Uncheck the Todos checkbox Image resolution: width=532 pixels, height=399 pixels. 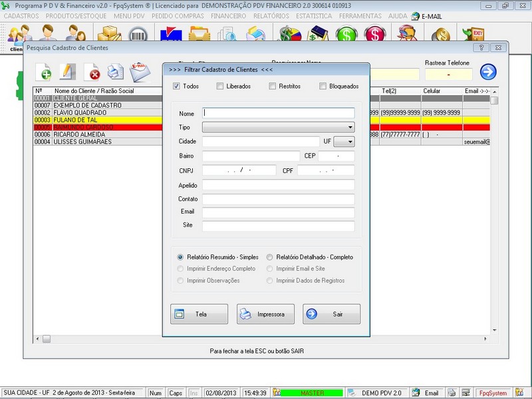[176, 86]
